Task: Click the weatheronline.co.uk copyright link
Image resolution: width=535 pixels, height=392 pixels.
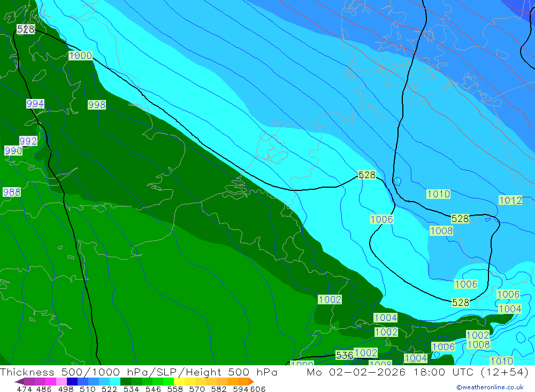Action: click(x=490, y=387)
